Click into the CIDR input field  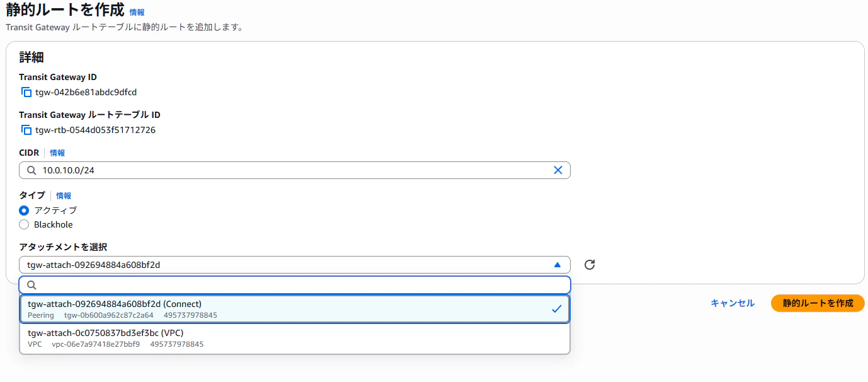[290, 170]
